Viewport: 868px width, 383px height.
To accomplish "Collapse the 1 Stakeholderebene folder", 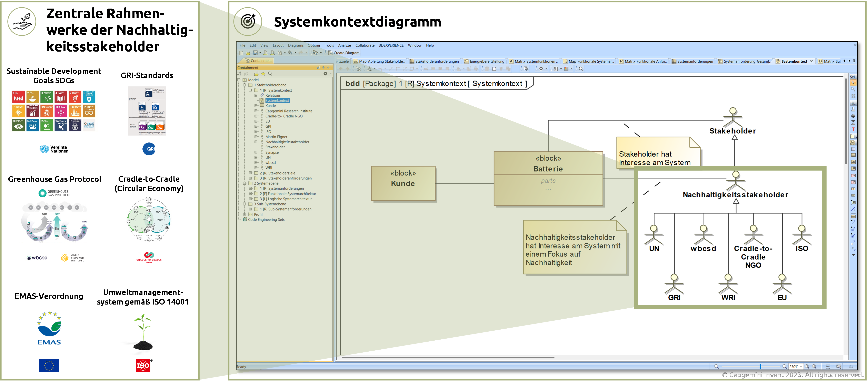I will coord(245,85).
